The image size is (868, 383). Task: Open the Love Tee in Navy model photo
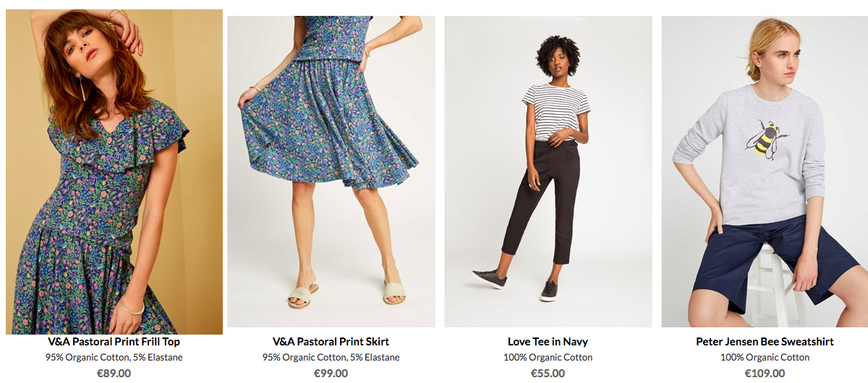[x=548, y=172]
